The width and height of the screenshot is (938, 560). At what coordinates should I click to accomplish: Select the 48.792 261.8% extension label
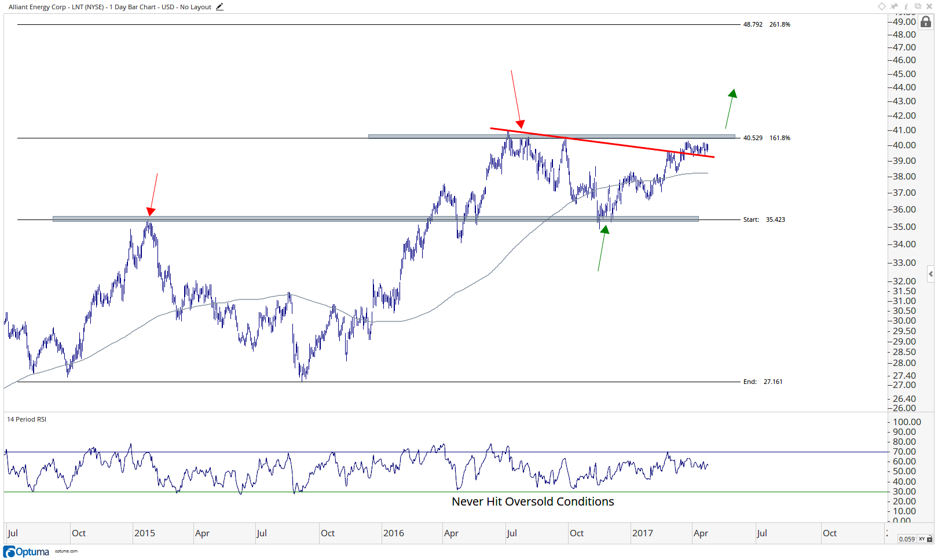point(767,24)
